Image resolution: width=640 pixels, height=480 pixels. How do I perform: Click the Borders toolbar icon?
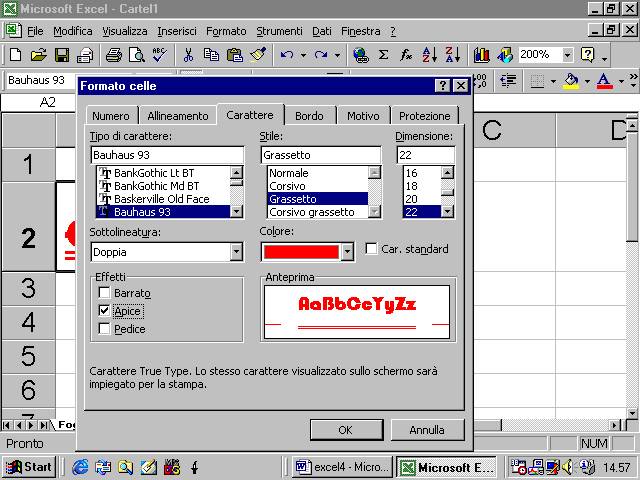[537, 81]
